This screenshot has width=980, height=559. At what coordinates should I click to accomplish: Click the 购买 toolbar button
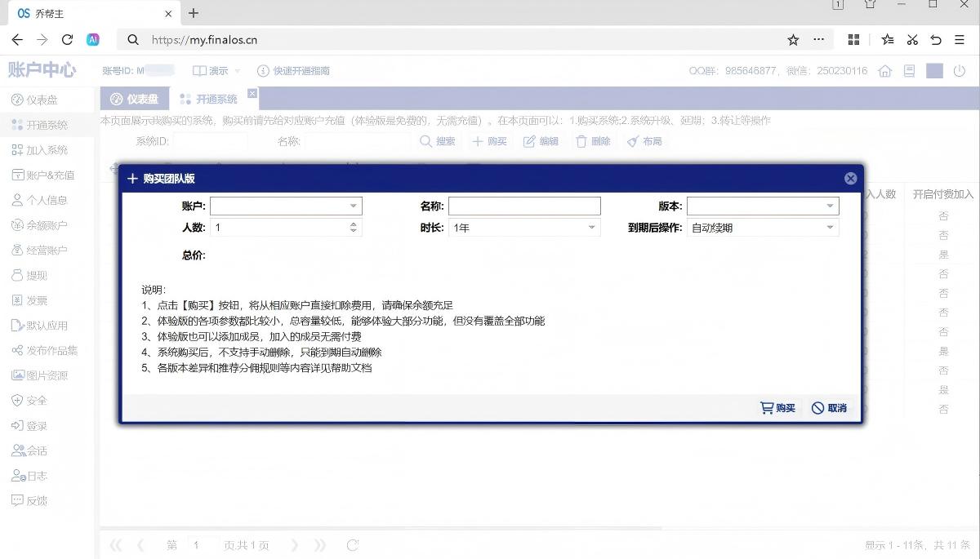point(489,141)
